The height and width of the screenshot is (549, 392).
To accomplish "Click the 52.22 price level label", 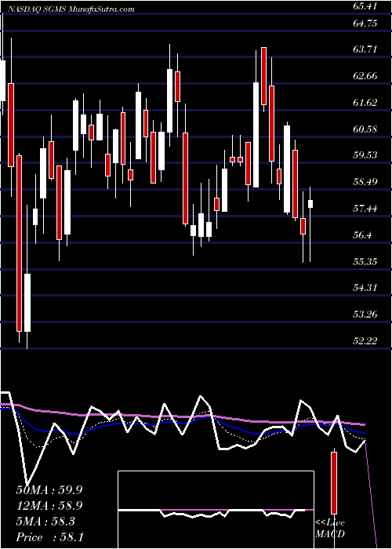I will [365, 340].
